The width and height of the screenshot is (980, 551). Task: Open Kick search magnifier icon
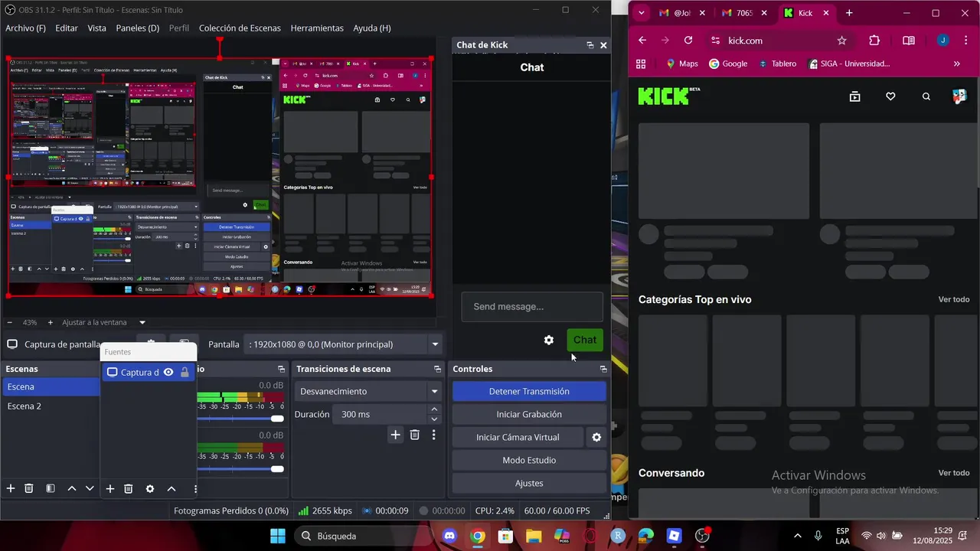point(926,96)
